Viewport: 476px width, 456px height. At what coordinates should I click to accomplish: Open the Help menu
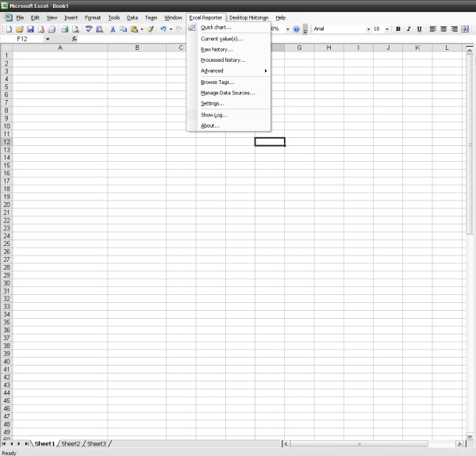click(281, 17)
